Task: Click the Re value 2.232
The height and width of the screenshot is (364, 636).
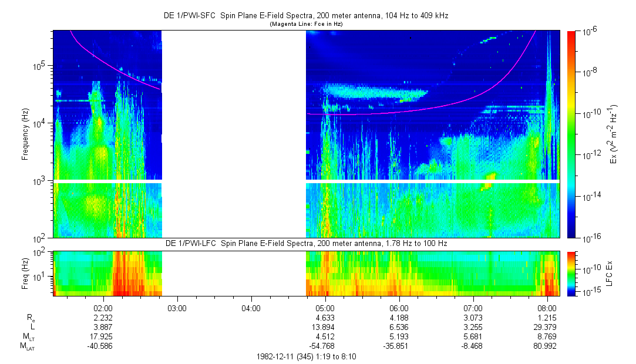Action: coord(103,317)
